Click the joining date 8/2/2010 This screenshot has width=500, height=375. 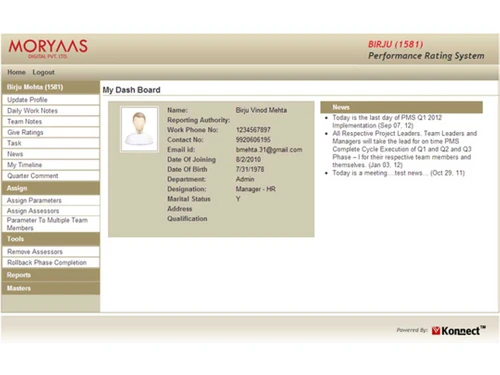pyautogui.click(x=248, y=159)
